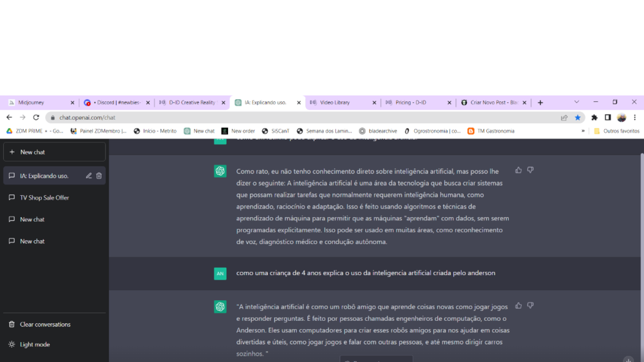644x362 pixels.
Task: Click the site lock icon
Action: tap(53, 117)
